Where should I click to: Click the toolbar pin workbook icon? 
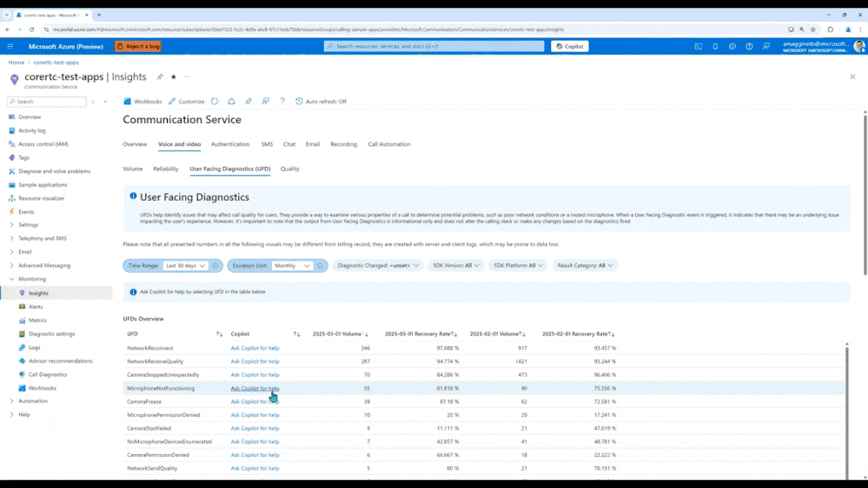pos(248,102)
